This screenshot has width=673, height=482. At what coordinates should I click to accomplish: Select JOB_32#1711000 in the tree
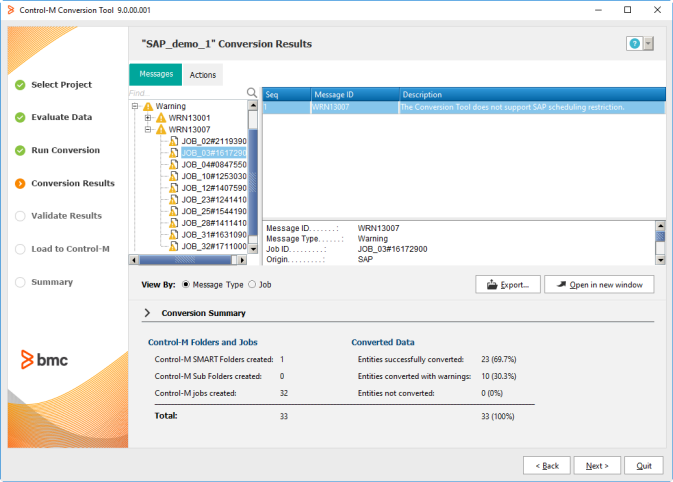click(x=214, y=246)
